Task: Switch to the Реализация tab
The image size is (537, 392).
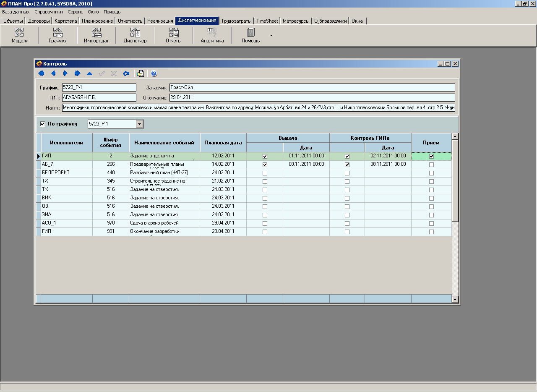Action: pyautogui.click(x=160, y=21)
